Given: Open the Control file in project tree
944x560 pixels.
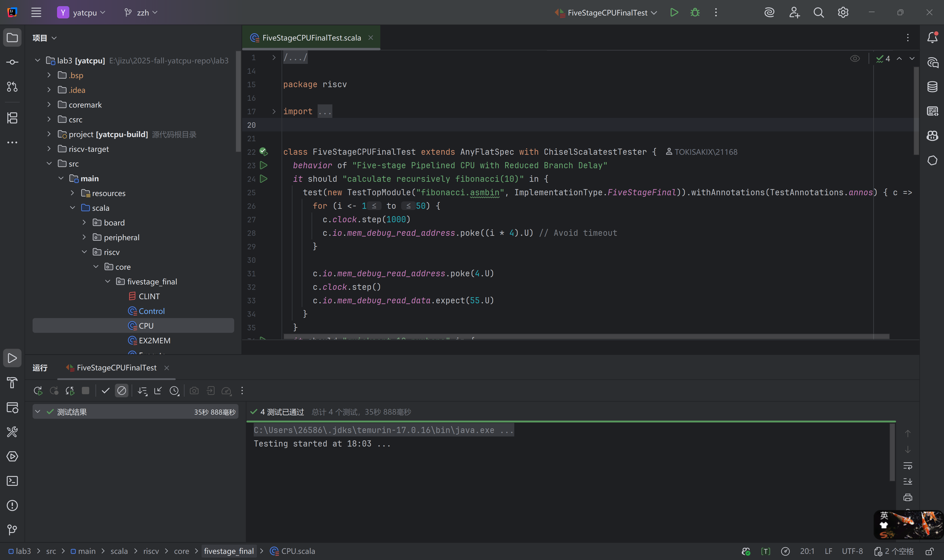Looking at the screenshot, I should coord(151,311).
